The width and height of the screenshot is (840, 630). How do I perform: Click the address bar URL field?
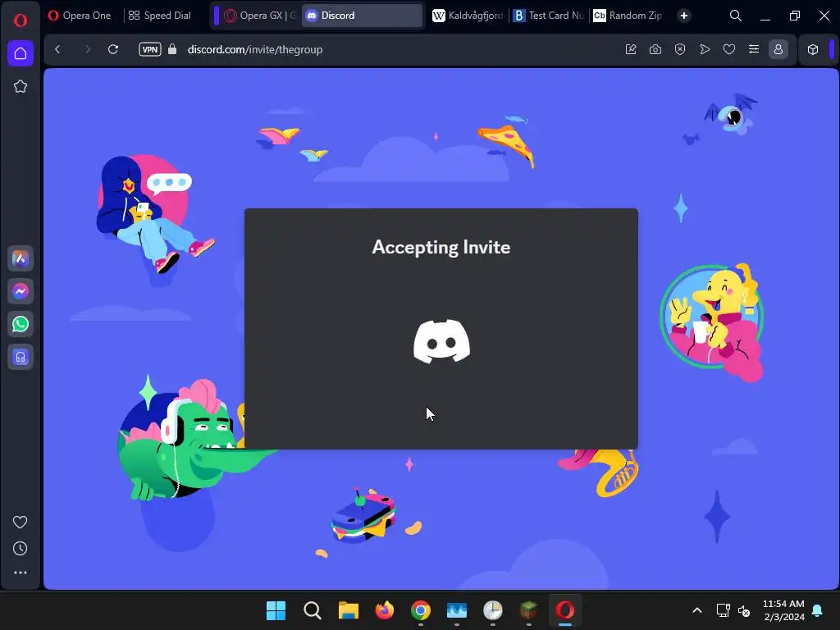255,49
